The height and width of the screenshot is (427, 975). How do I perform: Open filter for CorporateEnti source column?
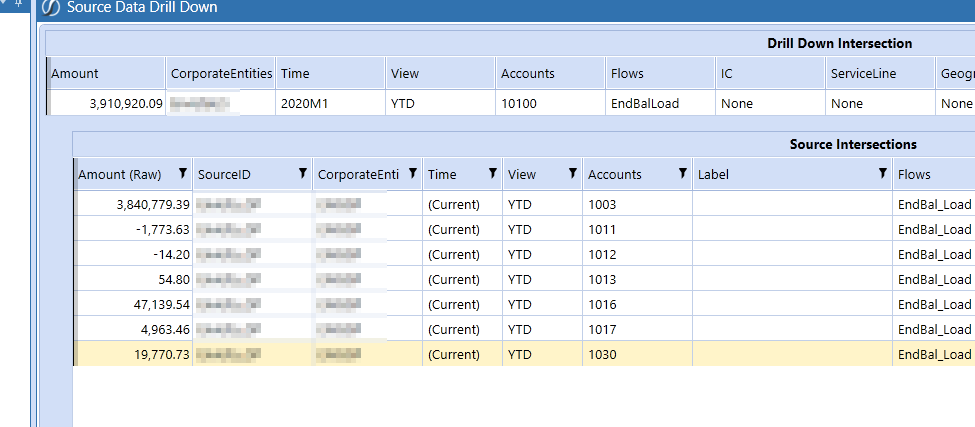pyautogui.click(x=412, y=174)
